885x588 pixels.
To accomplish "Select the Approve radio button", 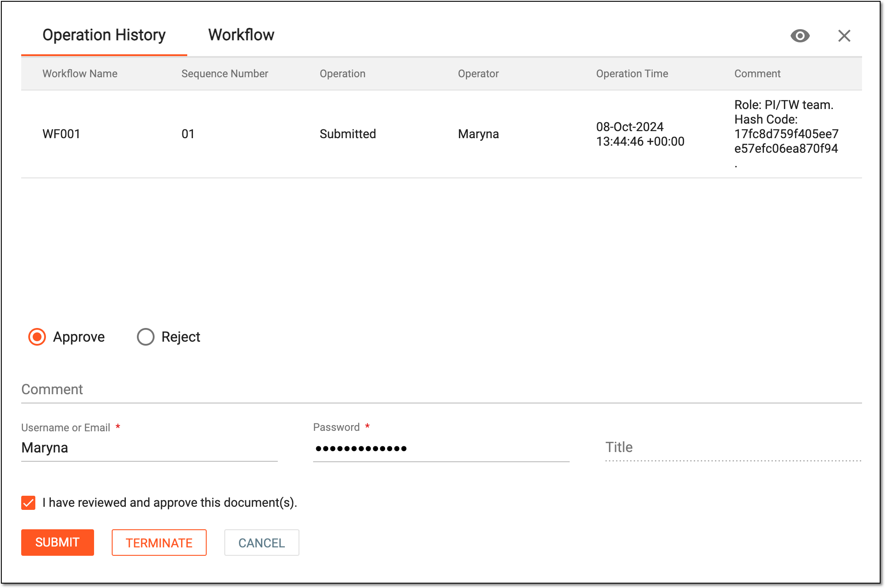I will [37, 337].
